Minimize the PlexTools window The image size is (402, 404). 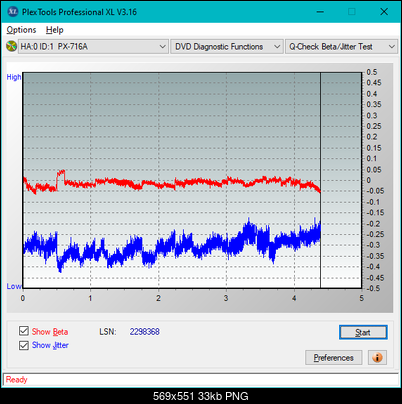click(x=320, y=12)
